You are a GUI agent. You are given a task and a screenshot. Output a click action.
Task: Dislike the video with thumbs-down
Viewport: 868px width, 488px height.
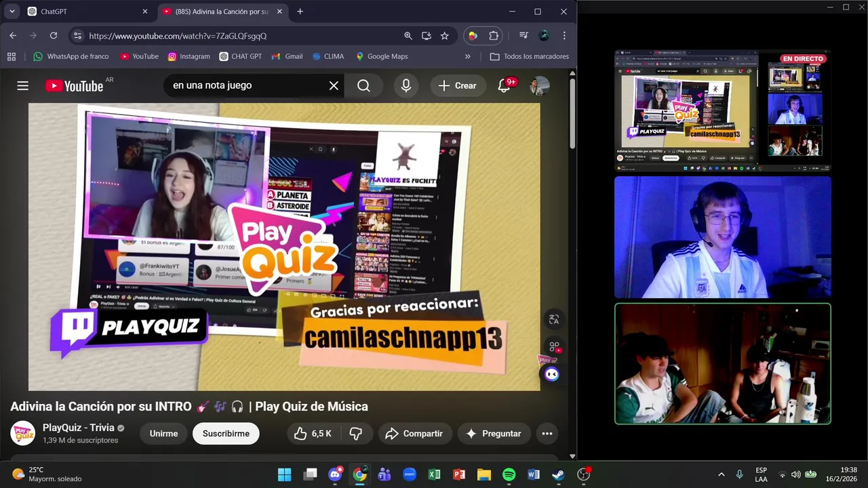click(x=356, y=434)
